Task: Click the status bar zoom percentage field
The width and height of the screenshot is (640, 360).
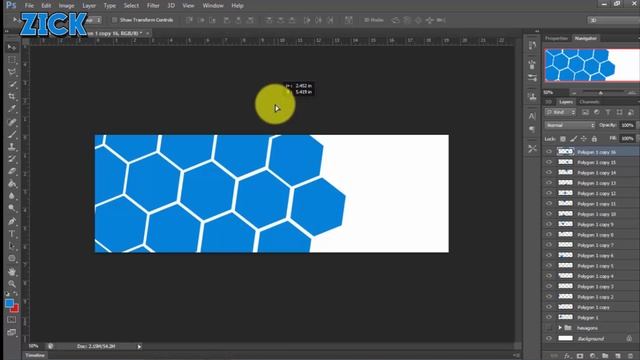Action: (x=33, y=346)
